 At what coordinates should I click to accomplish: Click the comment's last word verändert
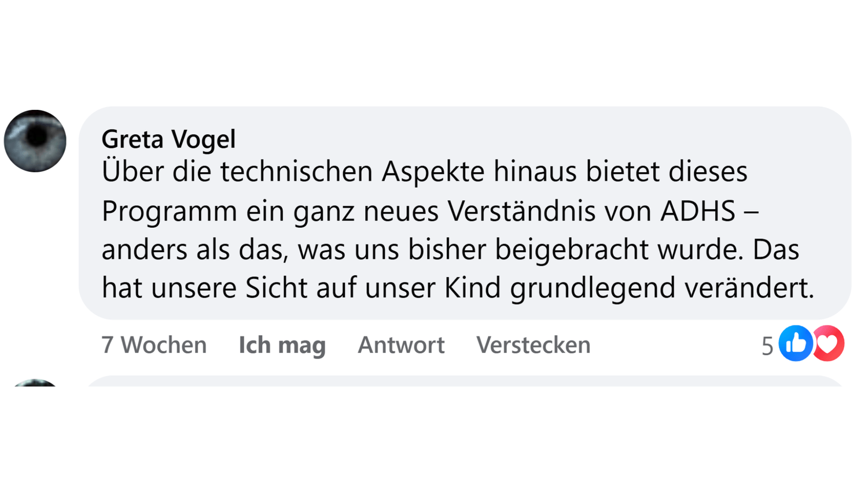749,288
